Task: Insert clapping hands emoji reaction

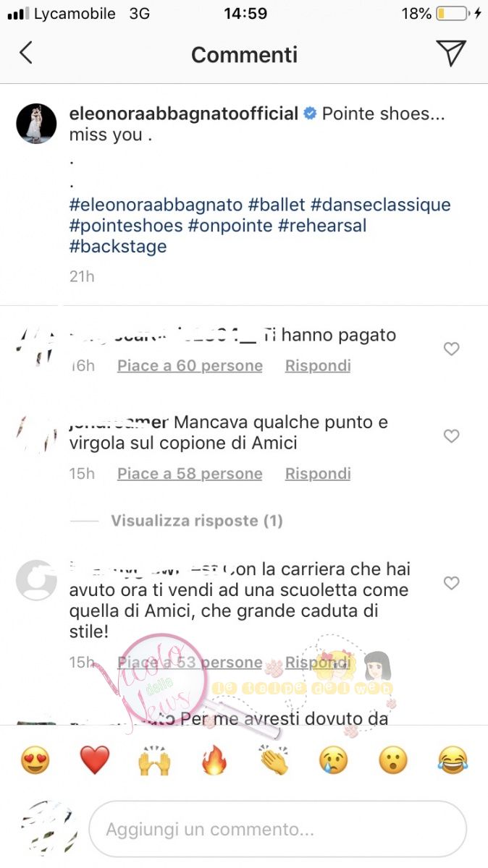Action: click(274, 760)
